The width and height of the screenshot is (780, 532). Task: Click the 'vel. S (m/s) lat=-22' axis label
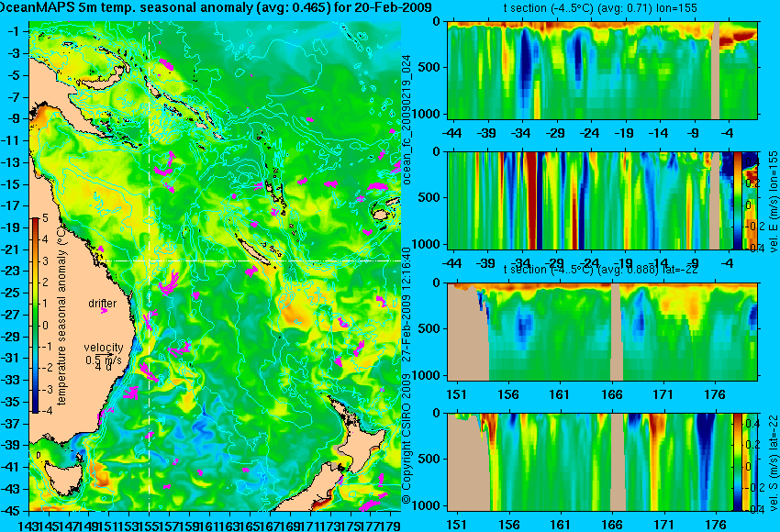tap(774, 462)
